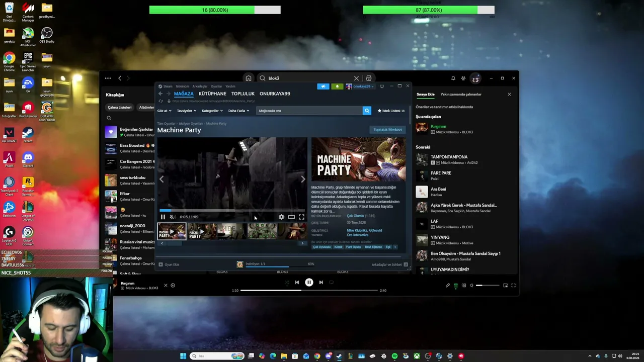The width and height of the screenshot is (644, 362).
Task: Click the Oyun Ekle button in Steam
Action: click(169, 264)
